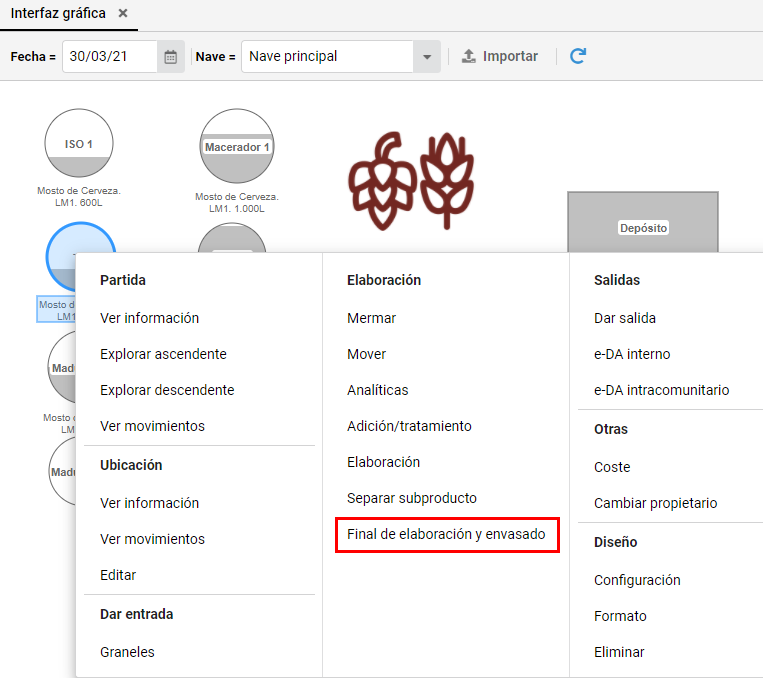Choose e-DA interno
Image resolution: width=763 pixels, height=678 pixels.
pos(632,354)
